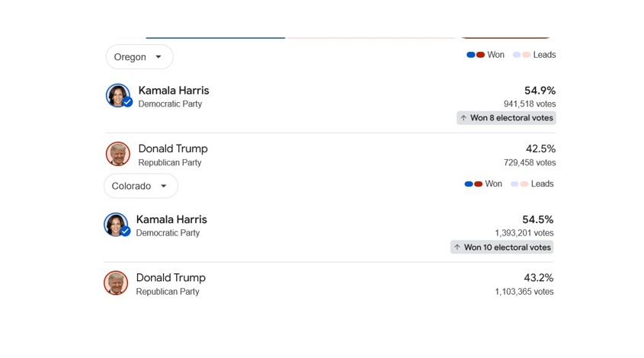The image size is (644, 358).
Task: Select the Donald Trump name in Colorado
Action: pos(171,277)
